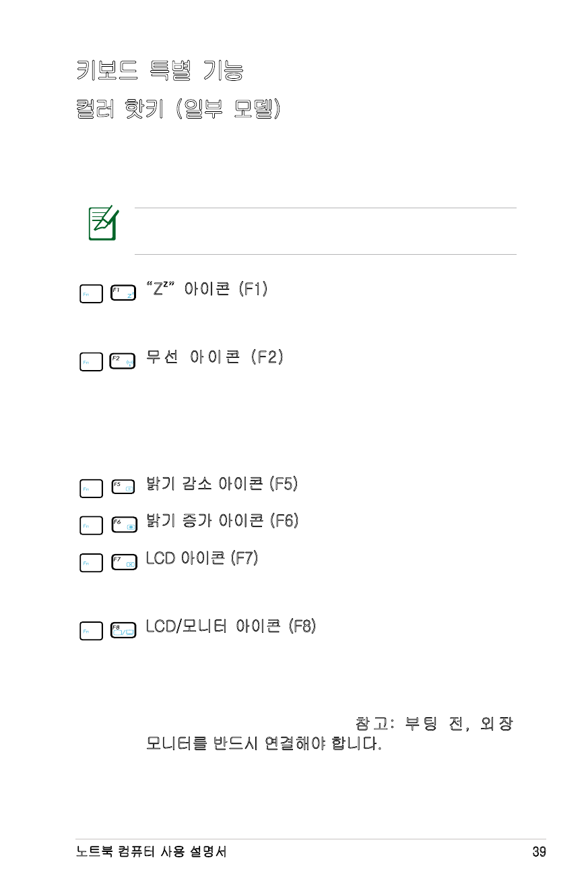
Task: Click the Fn key beside the F7 key
Action: tap(91, 563)
